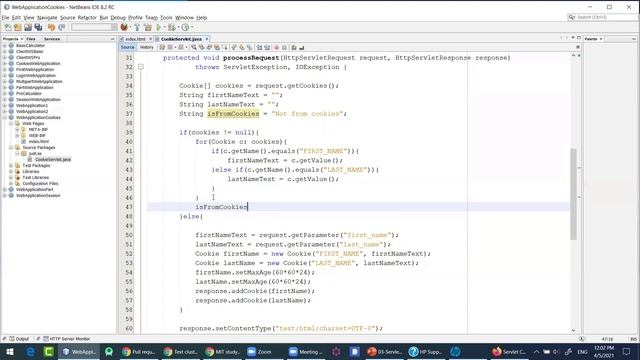Click the config combo box in toolbar
Viewport: 640px width, 360px height.
[94, 27]
